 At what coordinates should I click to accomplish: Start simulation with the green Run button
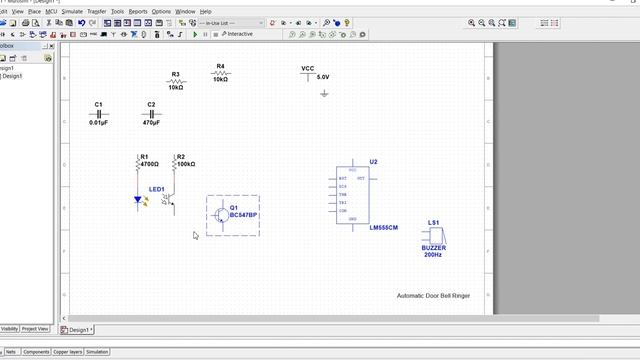coord(195,35)
